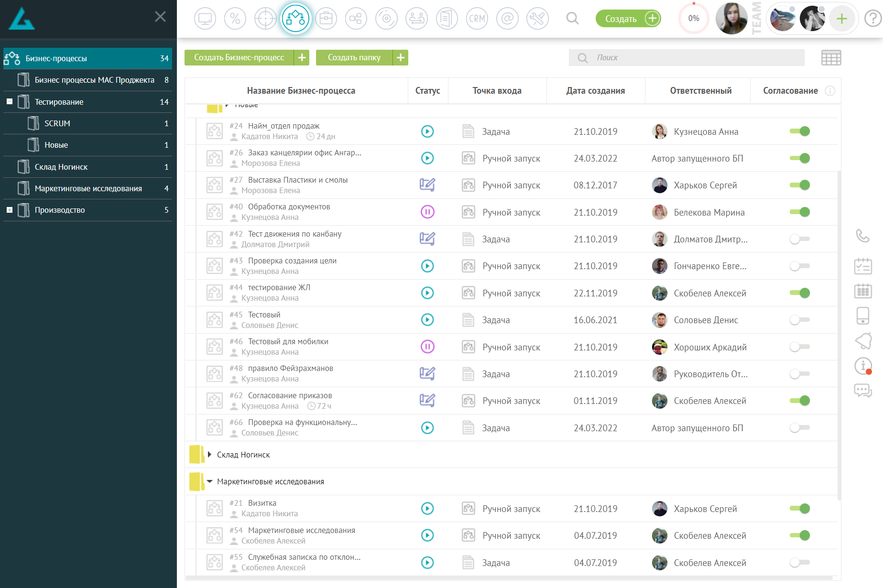
Task: Select the org structure nodes icon
Action: coord(356,18)
